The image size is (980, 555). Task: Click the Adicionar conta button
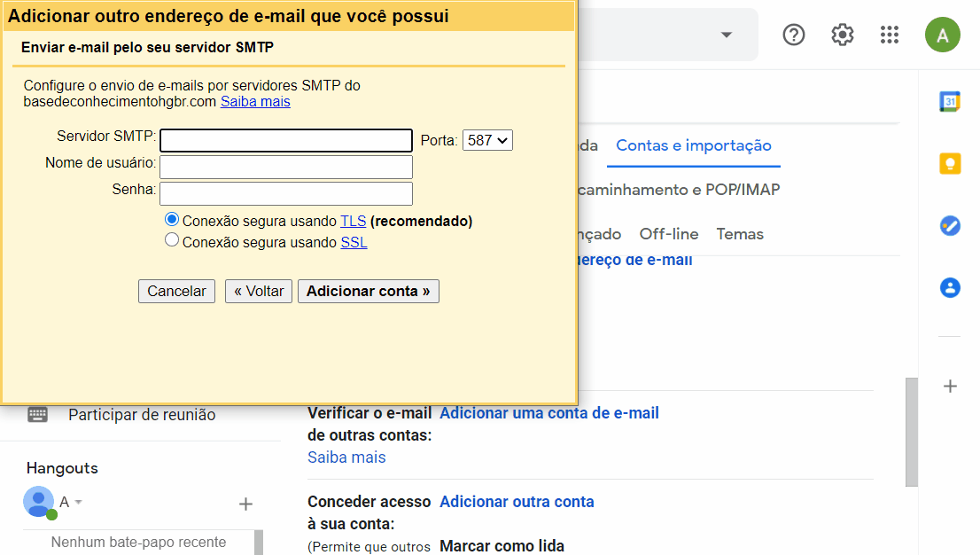click(368, 291)
